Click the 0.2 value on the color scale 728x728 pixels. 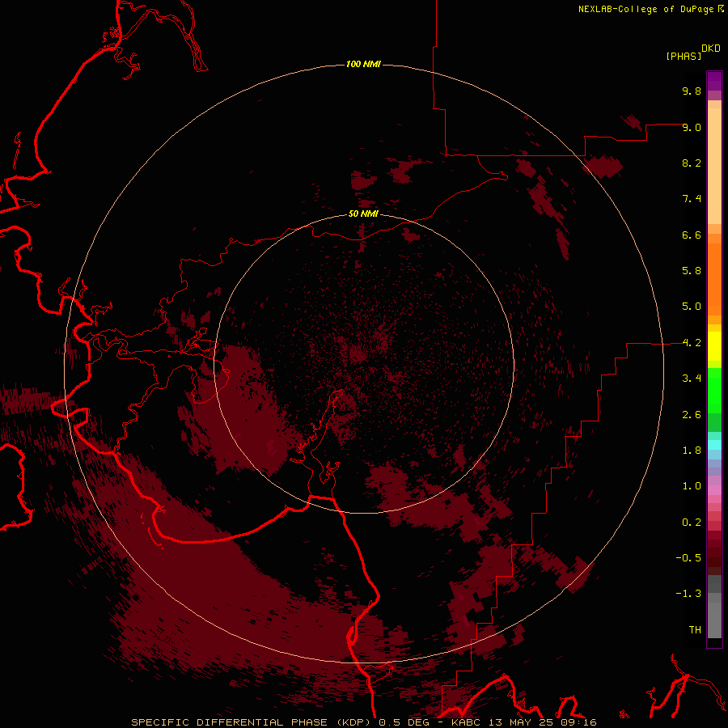[692, 523]
